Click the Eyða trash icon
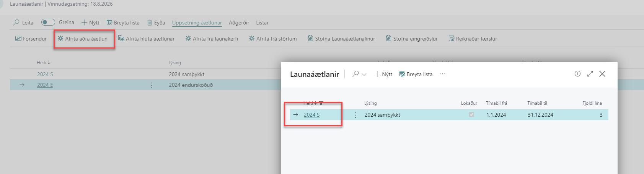The width and height of the screenshot is (644, 174). pos(150,23)
